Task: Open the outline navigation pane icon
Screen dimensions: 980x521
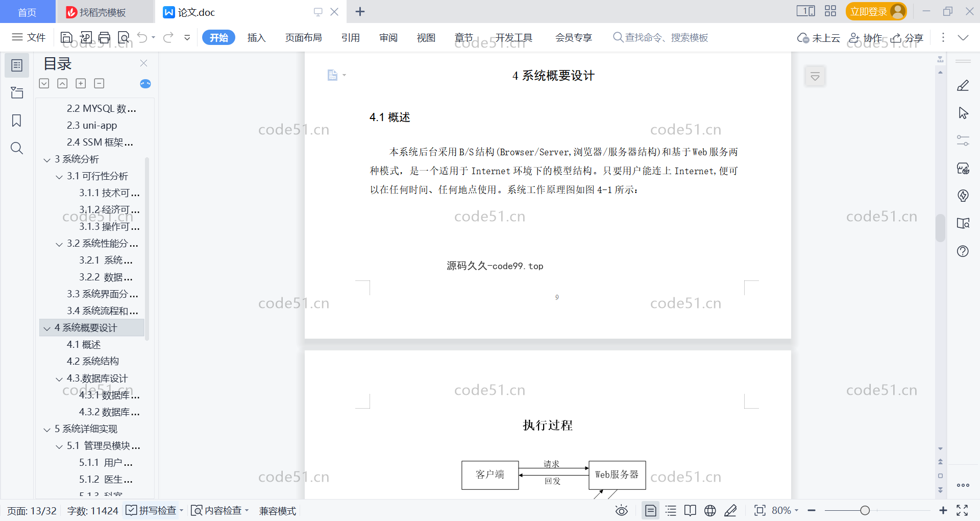Action: 17,65
